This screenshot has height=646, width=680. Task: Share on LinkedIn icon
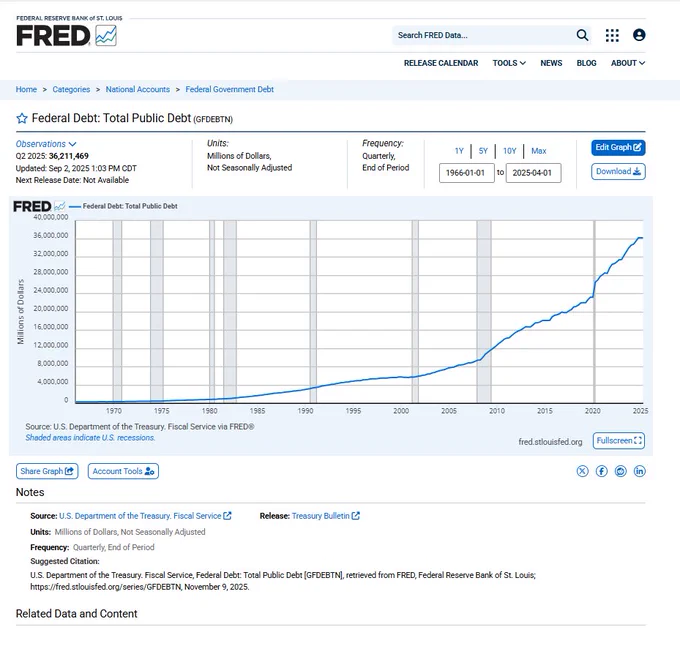tap(640, 471)
